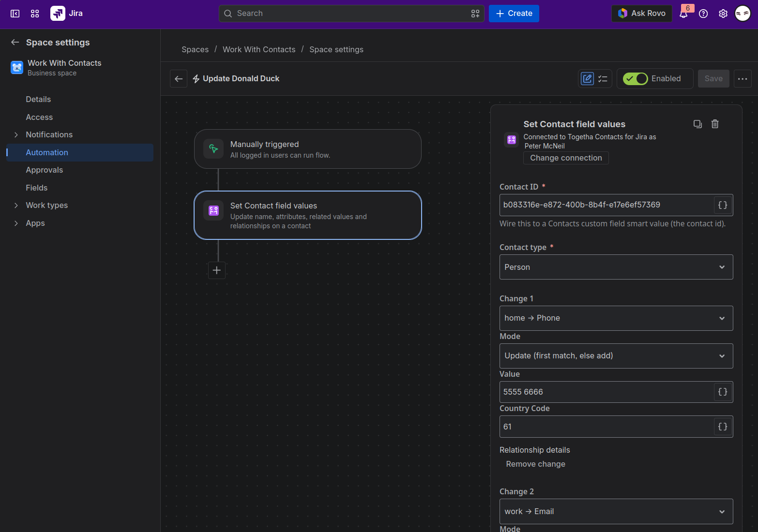Open the help question mark icon
Screen dimensions: 758x532
pyautogui.click(x=703, y=14)
